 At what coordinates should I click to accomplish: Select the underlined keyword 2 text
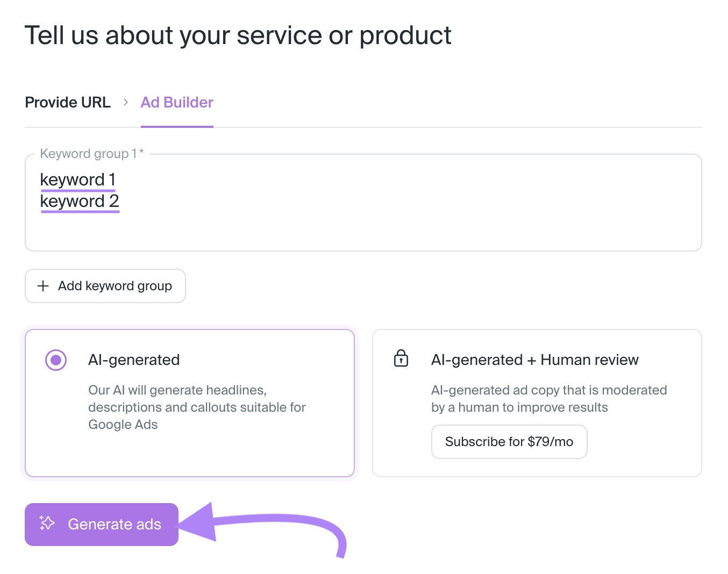point(79,202)
